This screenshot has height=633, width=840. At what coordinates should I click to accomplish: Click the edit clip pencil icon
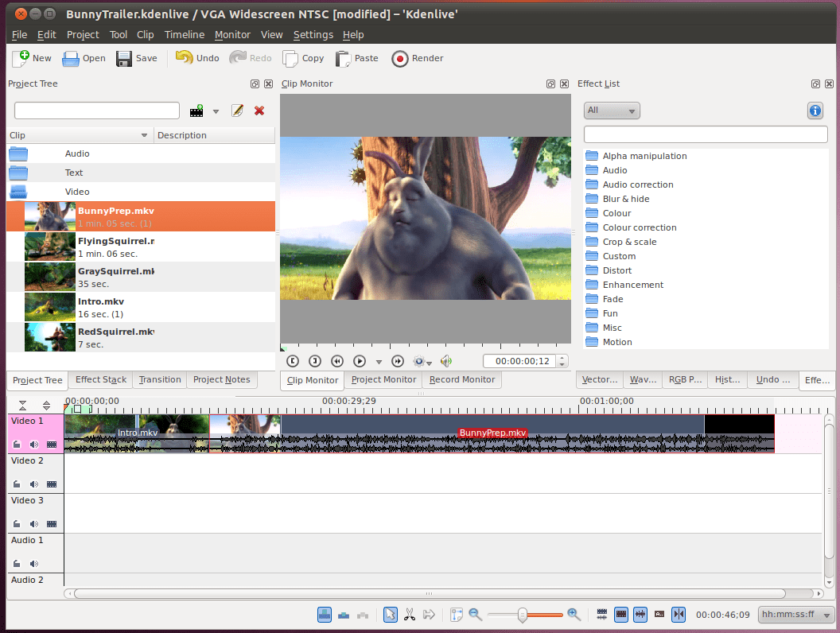(237, 111)
